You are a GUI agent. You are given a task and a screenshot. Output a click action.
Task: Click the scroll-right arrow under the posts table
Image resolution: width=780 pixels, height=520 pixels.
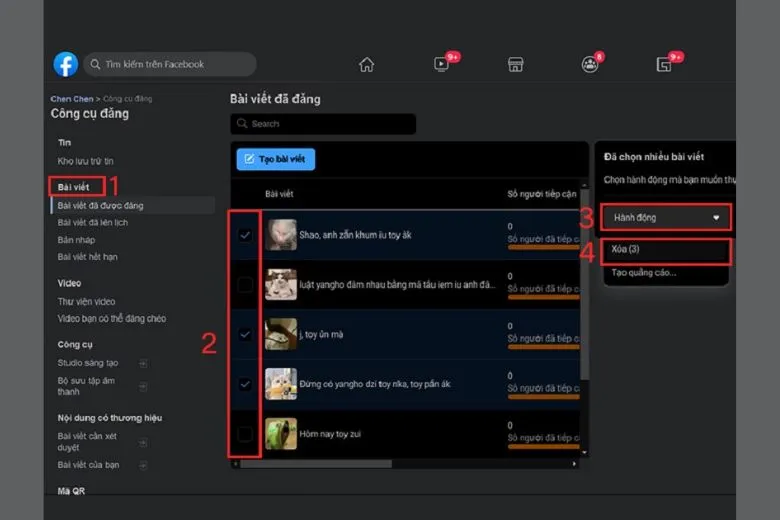(574, 464)
